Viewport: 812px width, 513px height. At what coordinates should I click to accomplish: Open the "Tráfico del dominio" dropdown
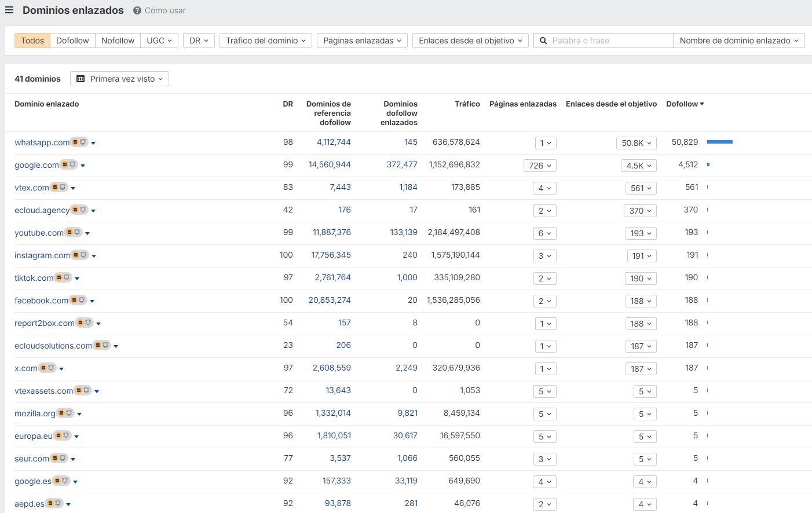(265, 41)
